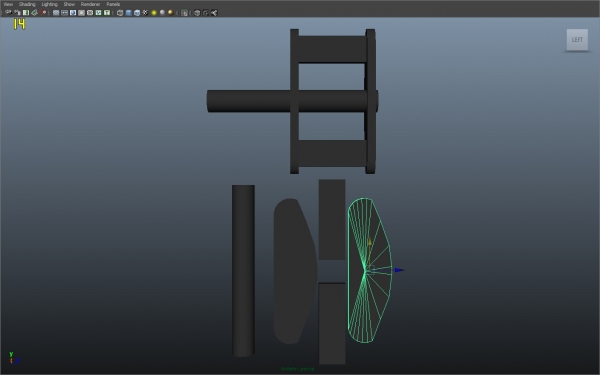Viewport: 600px width, 375px height.
Task: Click the High Quality rendering sphere icon
Action: pos(171,13)
